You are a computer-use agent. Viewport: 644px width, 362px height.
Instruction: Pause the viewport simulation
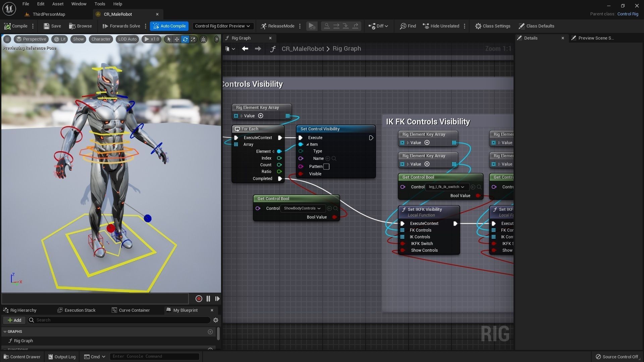click(x=208, y=299)
